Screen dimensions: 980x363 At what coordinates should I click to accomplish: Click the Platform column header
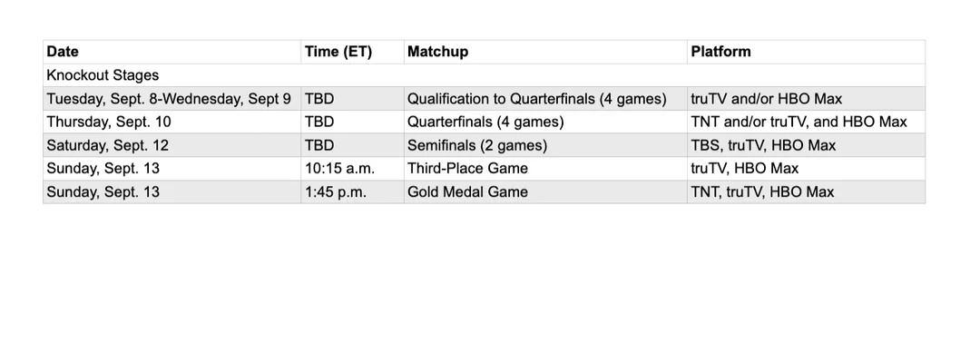click(x=807, y=52)
